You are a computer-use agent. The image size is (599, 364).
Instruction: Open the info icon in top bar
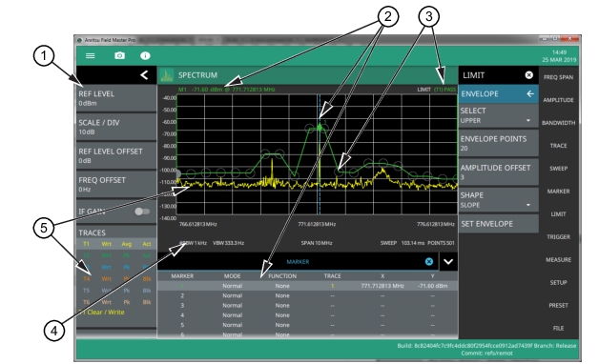[145, 55]
